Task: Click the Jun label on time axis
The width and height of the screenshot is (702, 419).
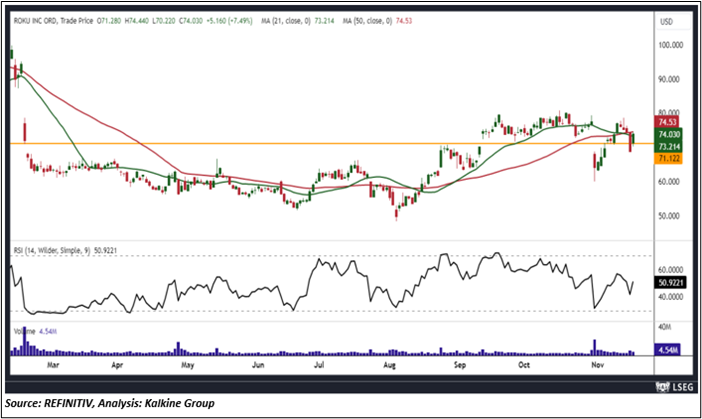Action: pyautogui.click(x=258, y=365)
